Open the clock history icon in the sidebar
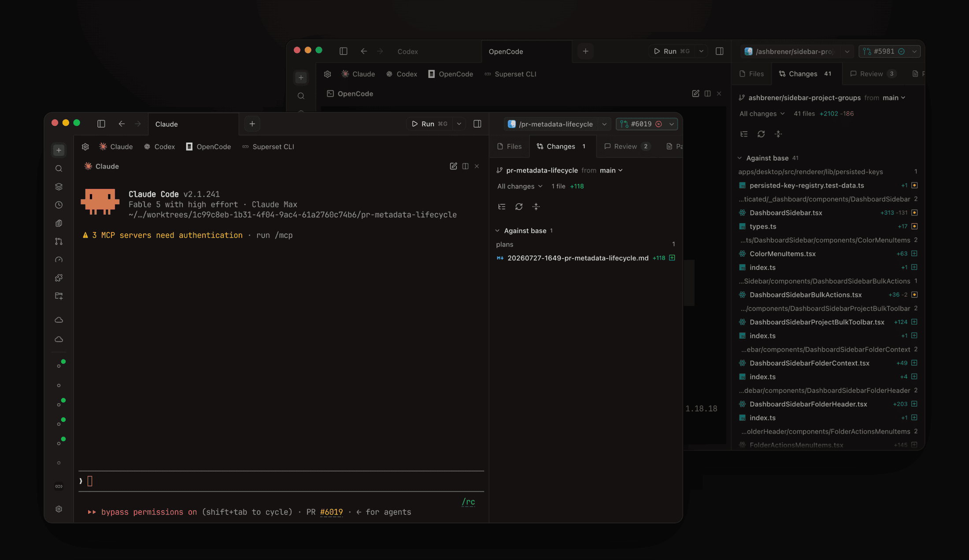The image size is (969, 560). pos(59,205)
